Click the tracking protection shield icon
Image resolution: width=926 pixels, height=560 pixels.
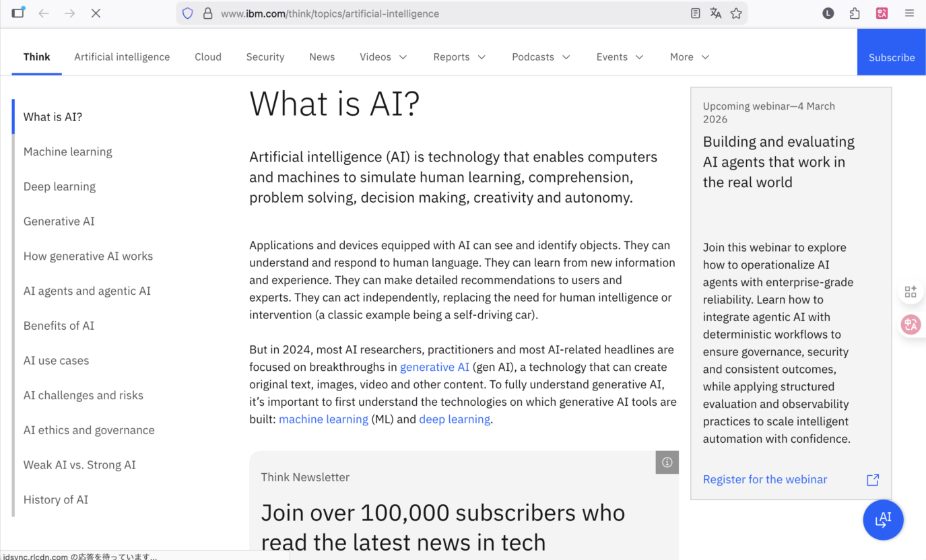[x=188, y=13]
